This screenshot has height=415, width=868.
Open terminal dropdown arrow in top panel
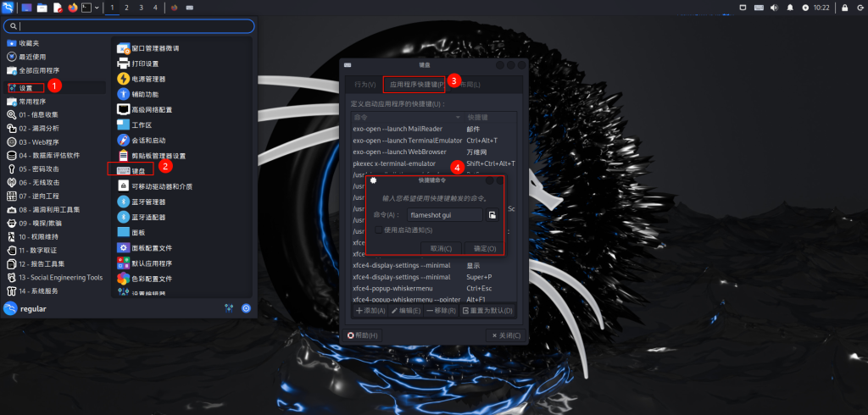[97, 8]
